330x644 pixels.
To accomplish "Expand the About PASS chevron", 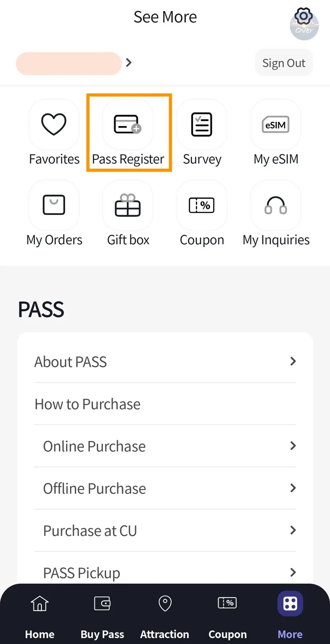I will point(293,361).
